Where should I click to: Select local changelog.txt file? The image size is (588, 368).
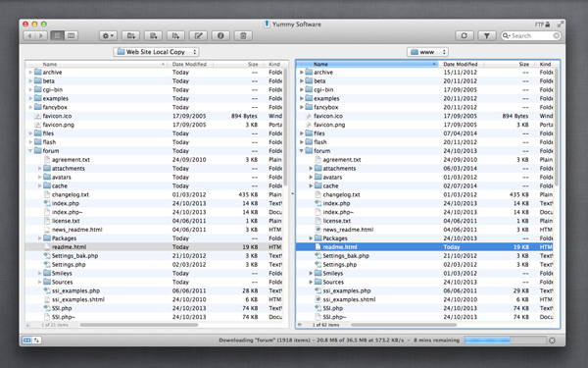(71, 194)
